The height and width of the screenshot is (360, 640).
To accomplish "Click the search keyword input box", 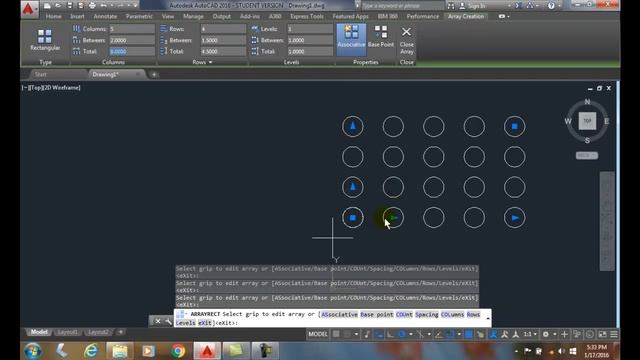I will (x=402, y=6).
